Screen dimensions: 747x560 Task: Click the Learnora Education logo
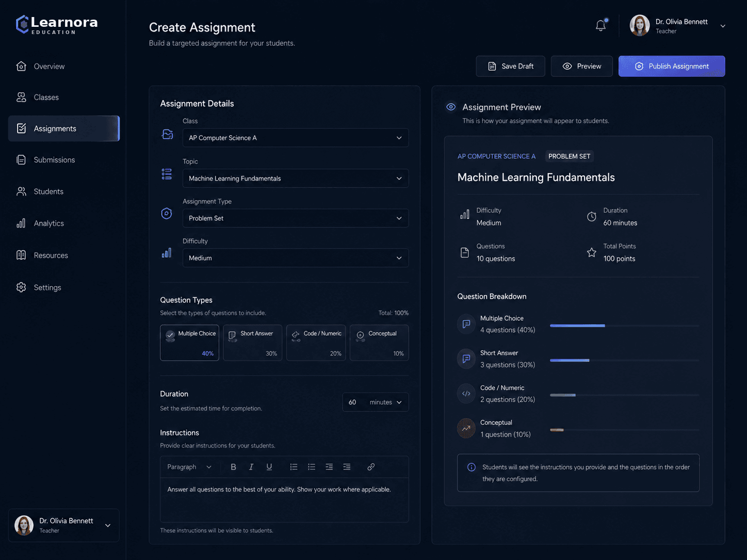57,25
